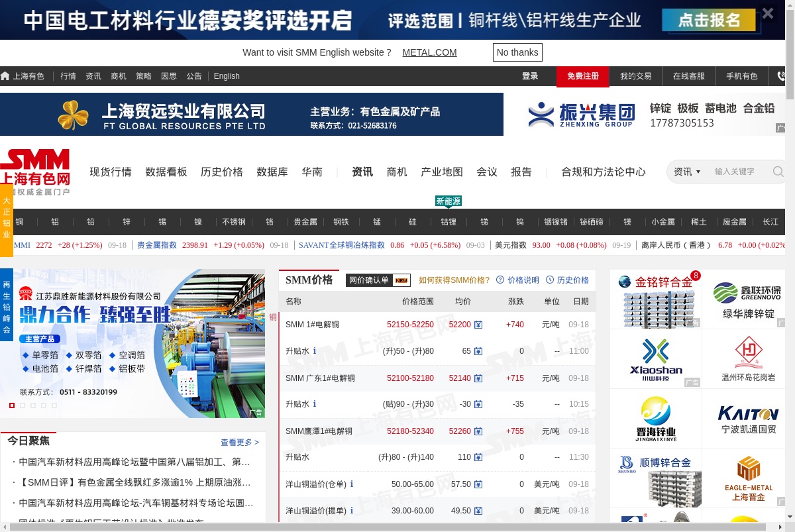Click yuan icon in 洋山铜溢价(仓单) row
This screenshot has width=795, height=532.
[x=478, y=484]
